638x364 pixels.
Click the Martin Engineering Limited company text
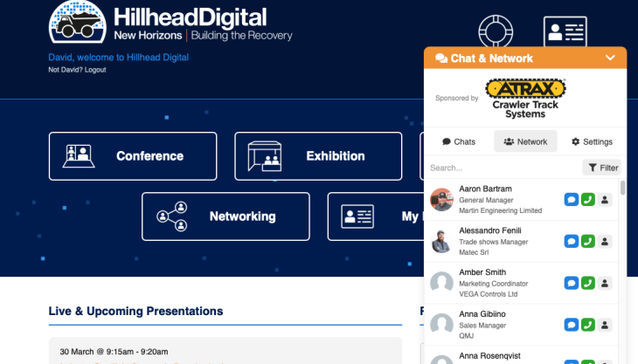(x=501, y=210)
